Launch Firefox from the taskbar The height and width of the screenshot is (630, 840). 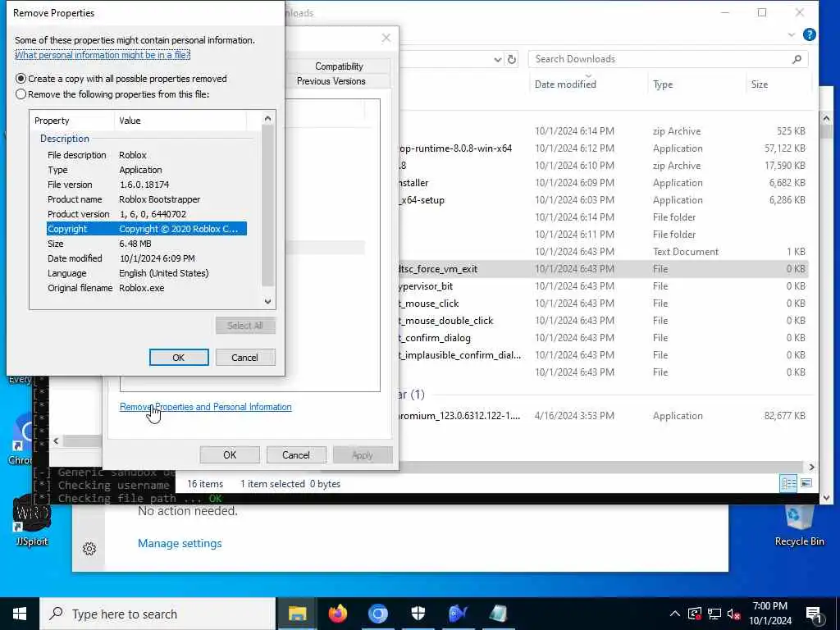337,614
